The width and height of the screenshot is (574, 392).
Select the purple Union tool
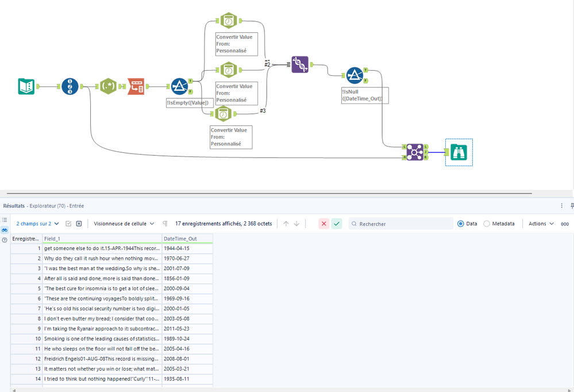(300, 64)
